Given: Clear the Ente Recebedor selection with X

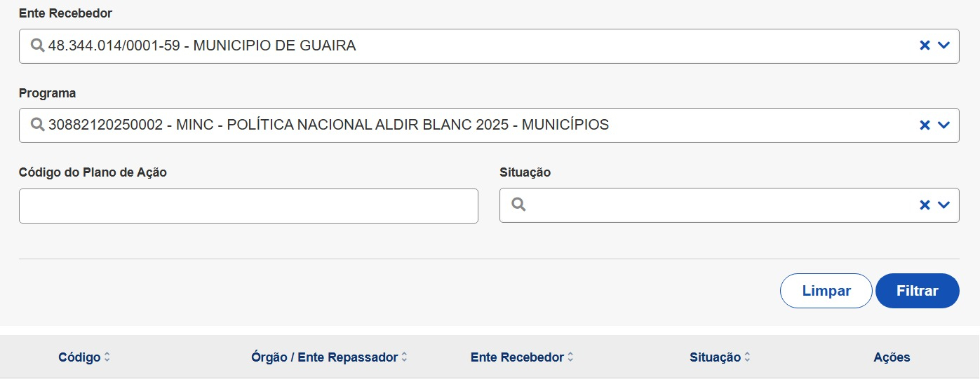Looking at the screenshot, I should coord(925,46).
